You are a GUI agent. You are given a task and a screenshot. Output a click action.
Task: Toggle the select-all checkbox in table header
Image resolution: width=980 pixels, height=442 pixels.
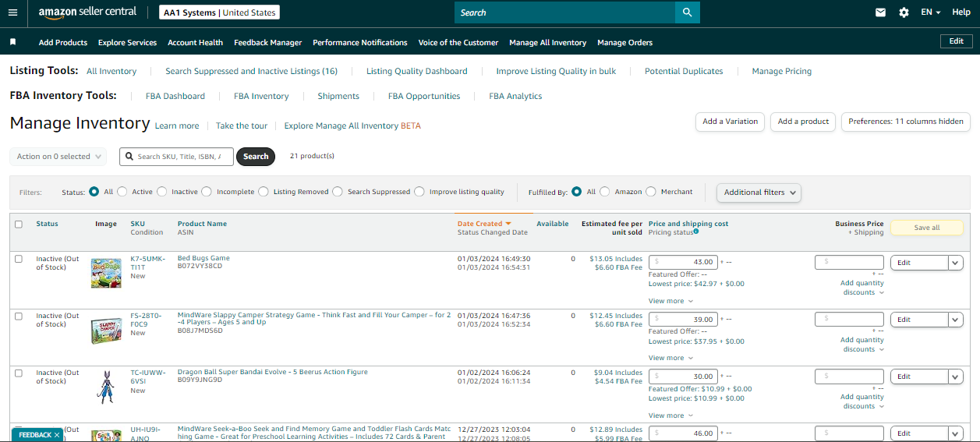tap(19, 225)
